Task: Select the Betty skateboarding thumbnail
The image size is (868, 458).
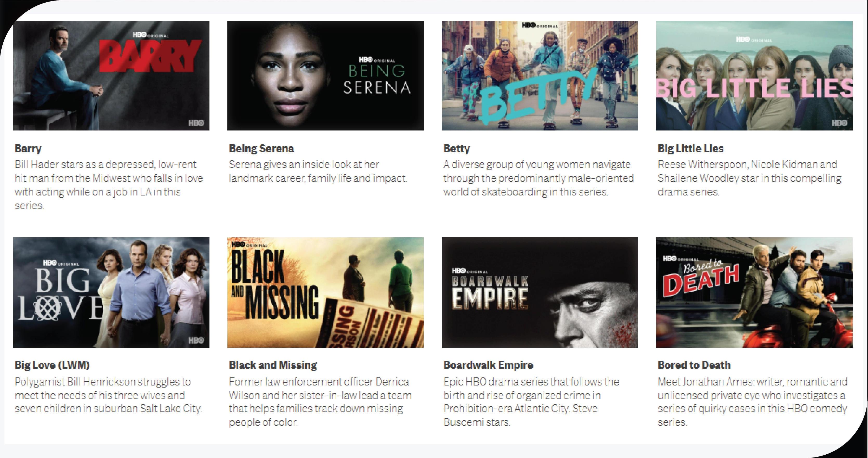Action: click(x=540, y=75)
